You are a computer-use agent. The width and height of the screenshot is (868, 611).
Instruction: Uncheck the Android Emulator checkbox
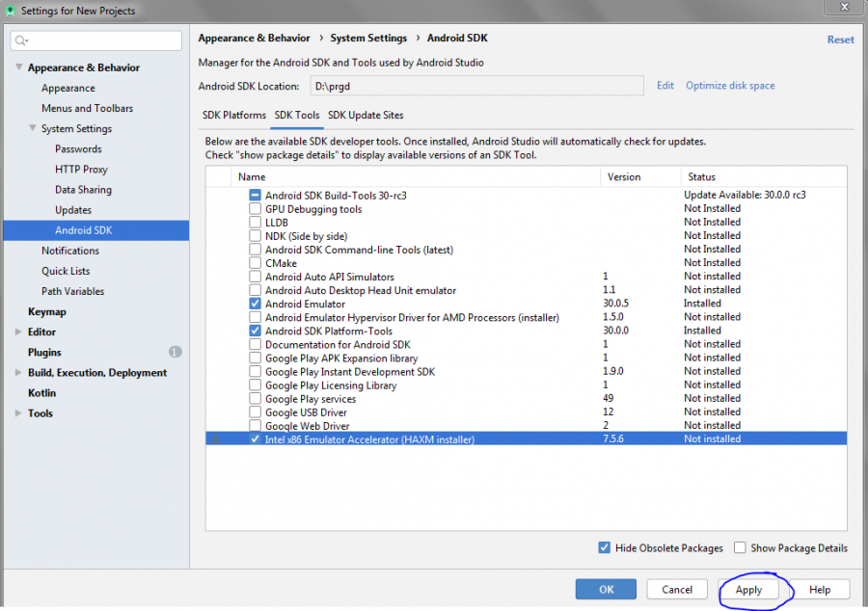255,304
